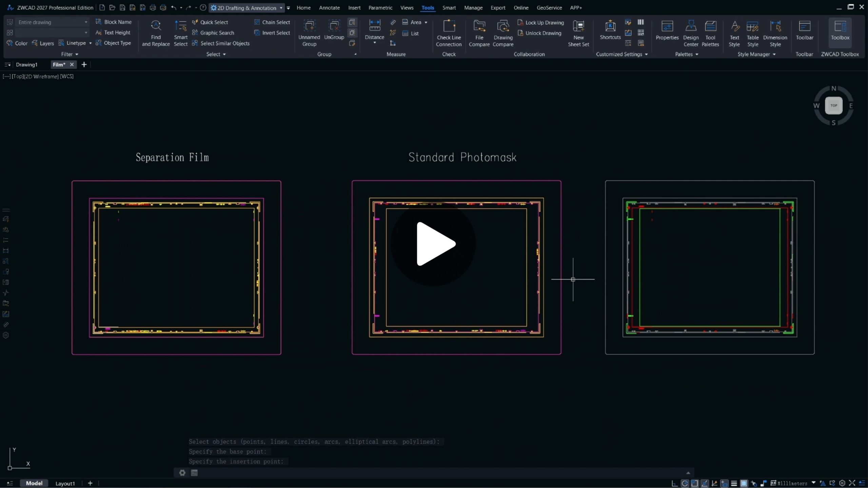
Task: Open the 2D Drafting & Annotation workspace dropdown
Action: (281, 8)
